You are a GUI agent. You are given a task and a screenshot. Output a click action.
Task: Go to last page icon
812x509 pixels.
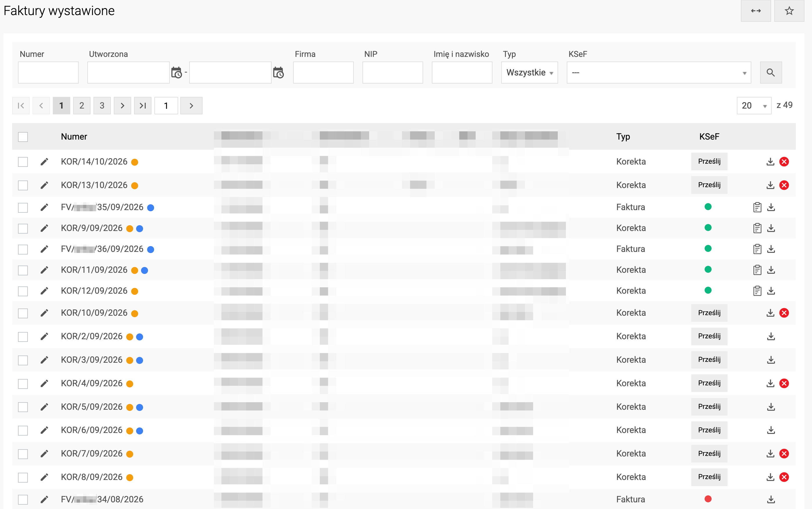143,106
